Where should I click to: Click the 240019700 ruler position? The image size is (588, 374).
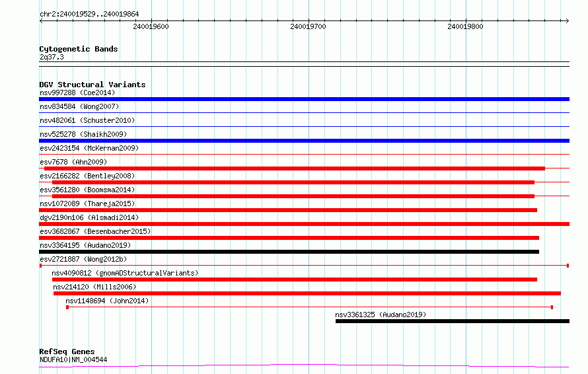point(309,26)
